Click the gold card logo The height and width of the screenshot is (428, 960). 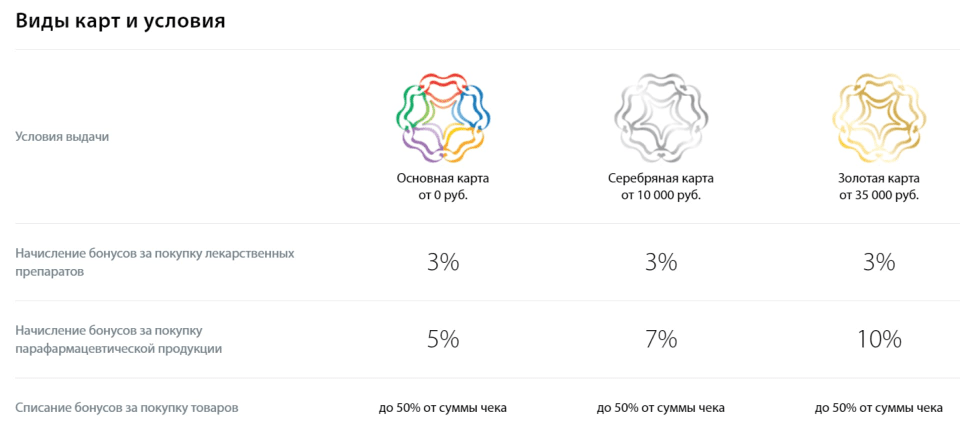(x=878, y=116)
